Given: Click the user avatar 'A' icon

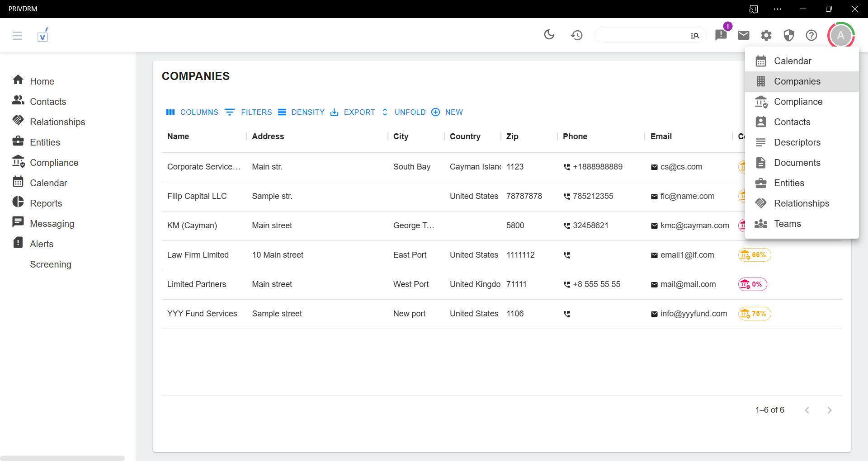Looking at the screenshot, I should click(840, 35).
